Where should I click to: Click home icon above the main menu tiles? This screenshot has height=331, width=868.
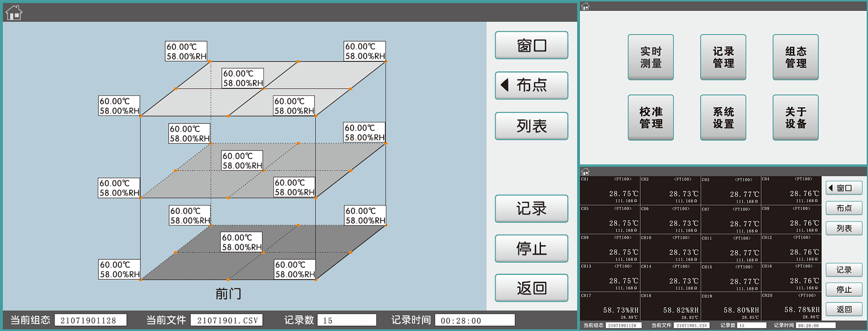(x=585, y=7)
